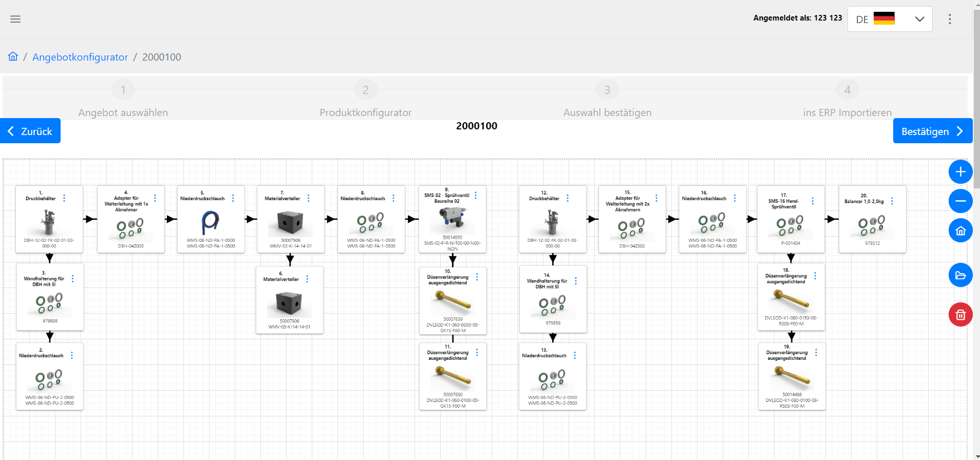Viewport: 980px width, 460px height.
Task: Go to step 1 Angebot auswählen
Action: (x=123, y=90)
